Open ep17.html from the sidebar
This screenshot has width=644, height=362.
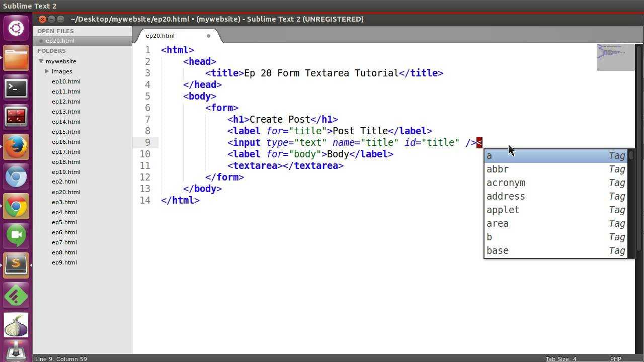(66, 152)
